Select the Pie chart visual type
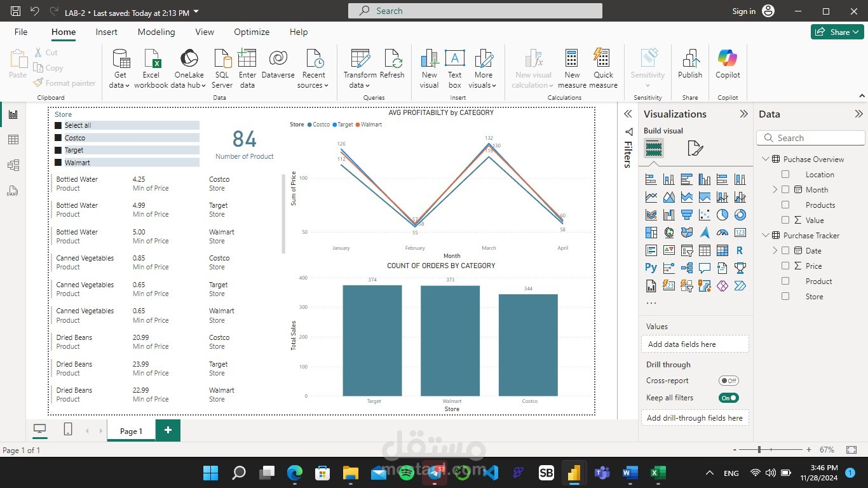Viewport: 868px width, 488px height. (x=722, y=215)
